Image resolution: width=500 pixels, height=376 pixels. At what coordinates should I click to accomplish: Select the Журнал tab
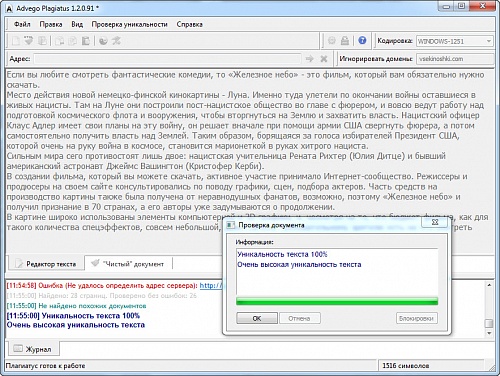33,349
